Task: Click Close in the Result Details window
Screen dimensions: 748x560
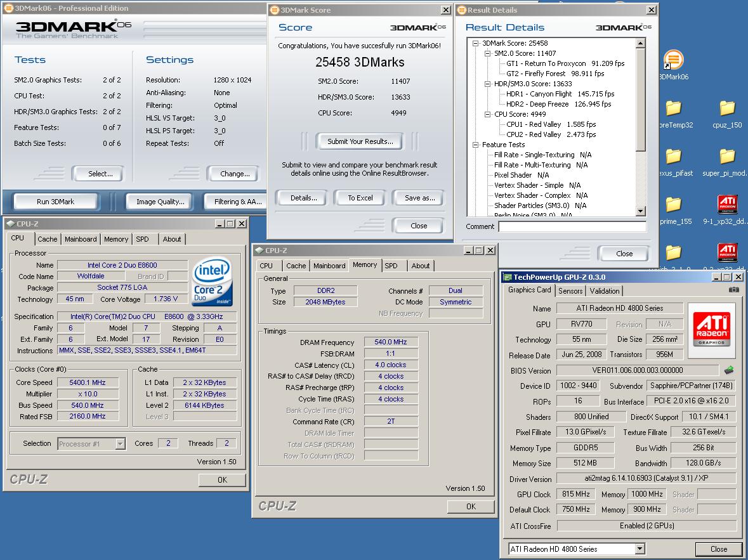Action: 624,253
